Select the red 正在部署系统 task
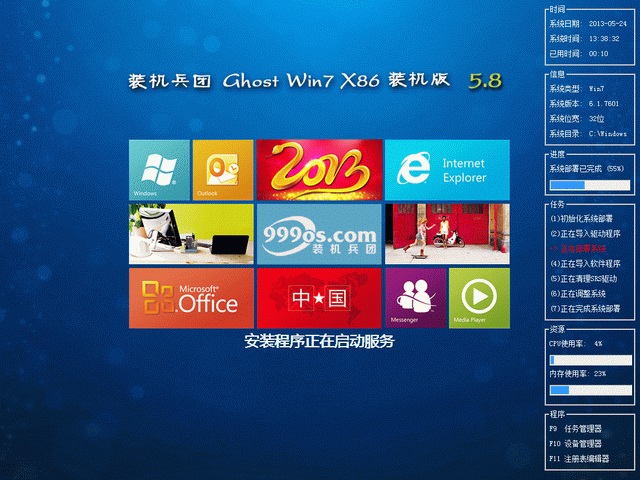The width and height of the screenshot is (640, 480). [578, 249]
